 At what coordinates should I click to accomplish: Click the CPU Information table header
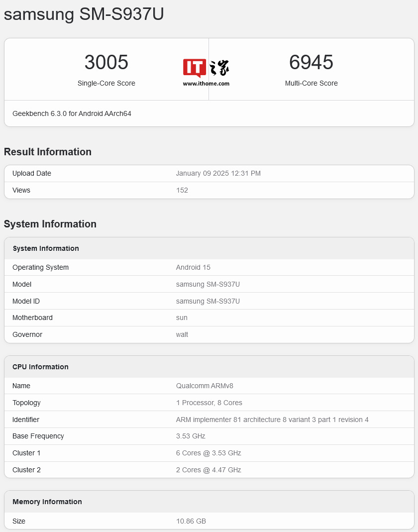click(x=40, y=367)
